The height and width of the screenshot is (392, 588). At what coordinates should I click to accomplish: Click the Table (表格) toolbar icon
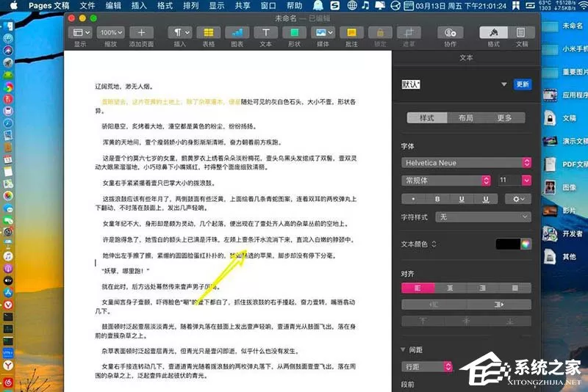tap(209, 33)
